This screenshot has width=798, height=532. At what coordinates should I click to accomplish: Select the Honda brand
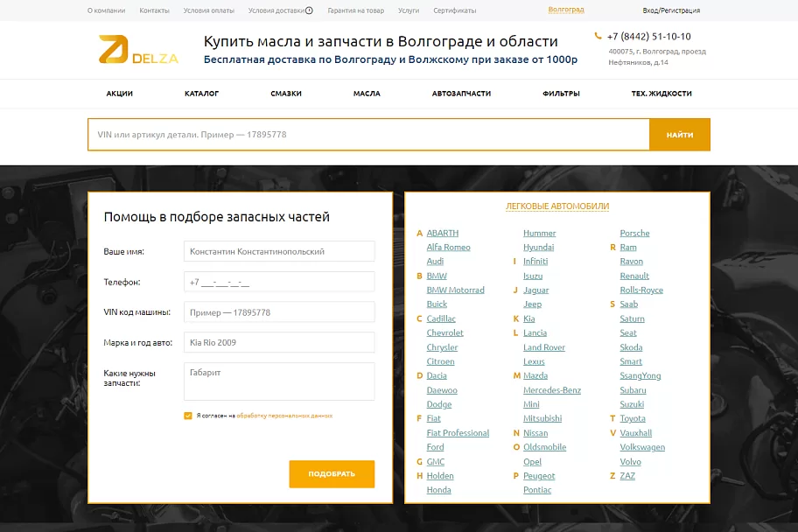438,490
